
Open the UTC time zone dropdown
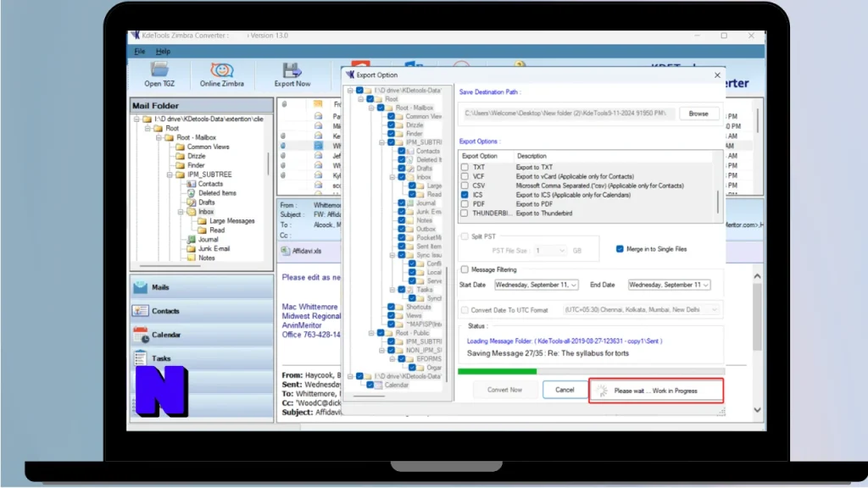click(714, 310)
